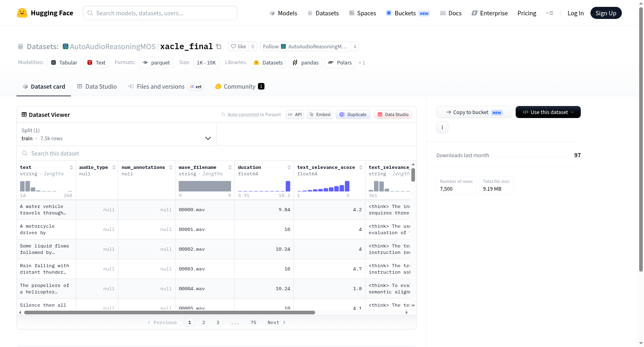Go to the Pricing page
644x347 pixels.
[527, 13]
